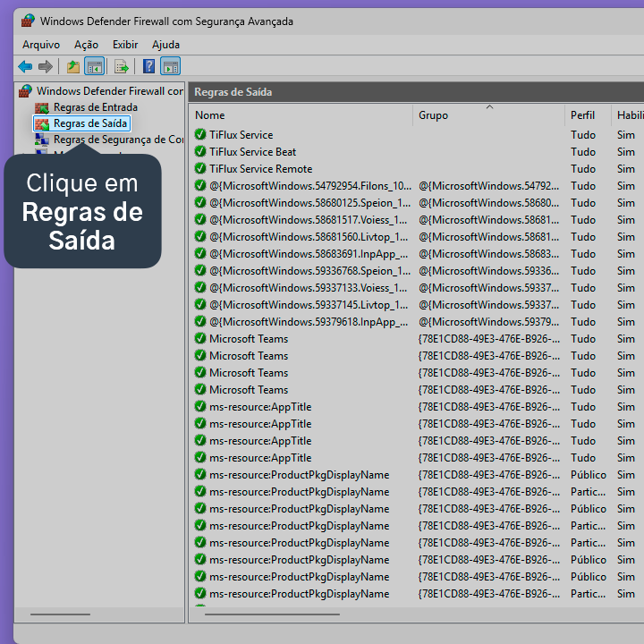Screen dimensions: 644x644
Task: Click the Regras de Segurança de Conexão icon
Action: tap(42, 140)
